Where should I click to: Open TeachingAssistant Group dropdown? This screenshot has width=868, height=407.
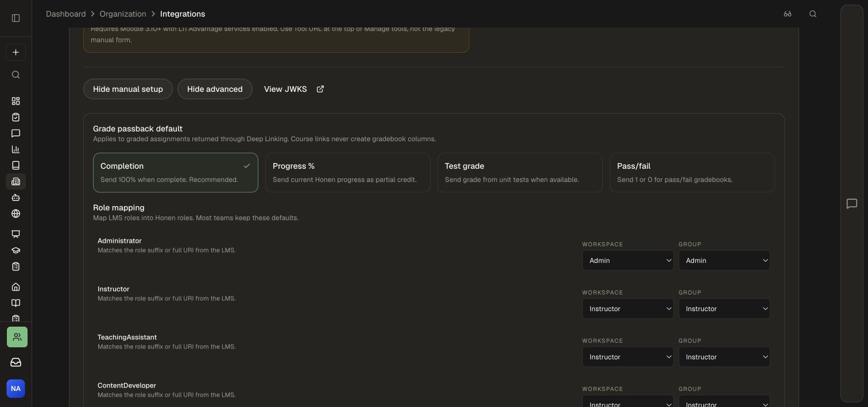point(724,357)
